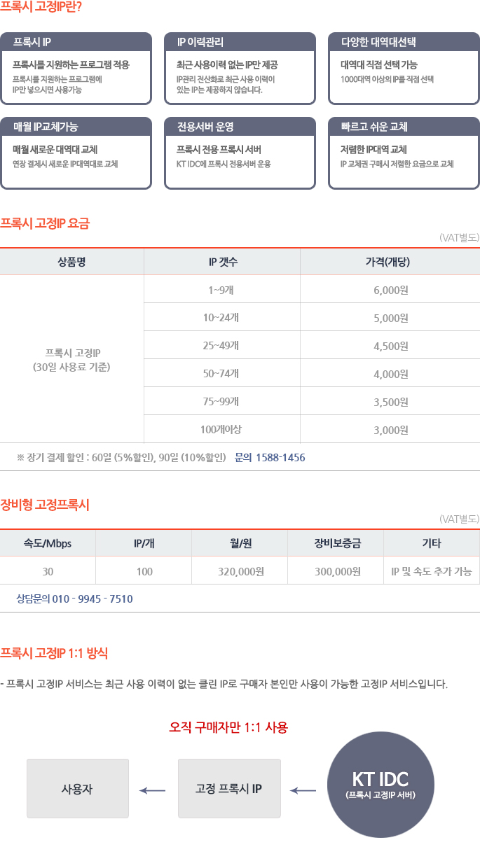Click the 75~99개 quantity cell

pyautogui.click(x=222, y=401)
